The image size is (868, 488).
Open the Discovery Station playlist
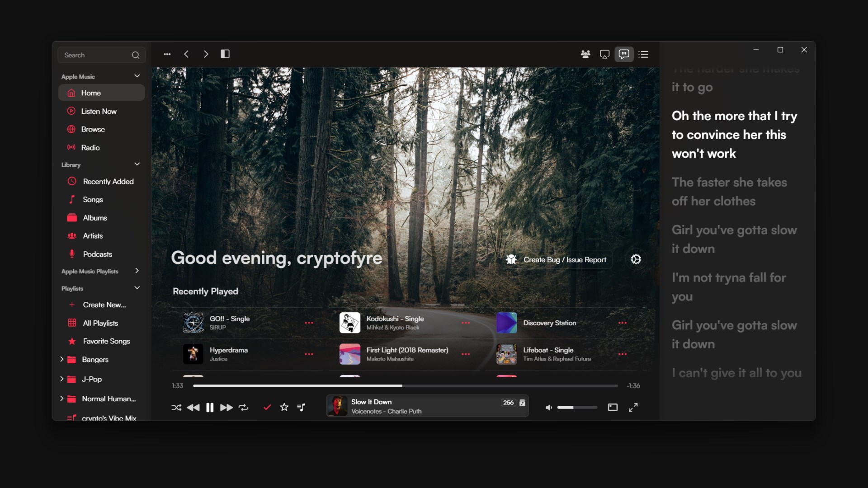[549, 323]
